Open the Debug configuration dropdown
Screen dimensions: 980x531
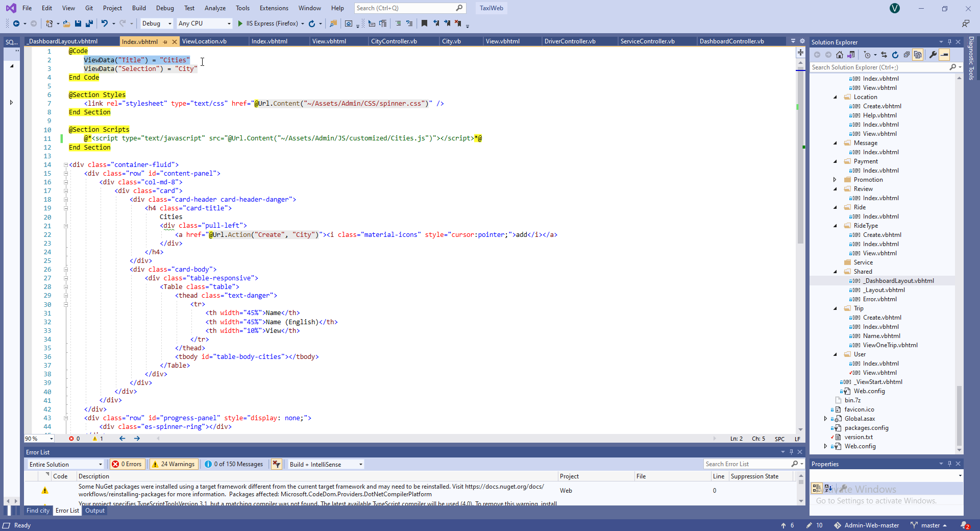coord(157,23)
